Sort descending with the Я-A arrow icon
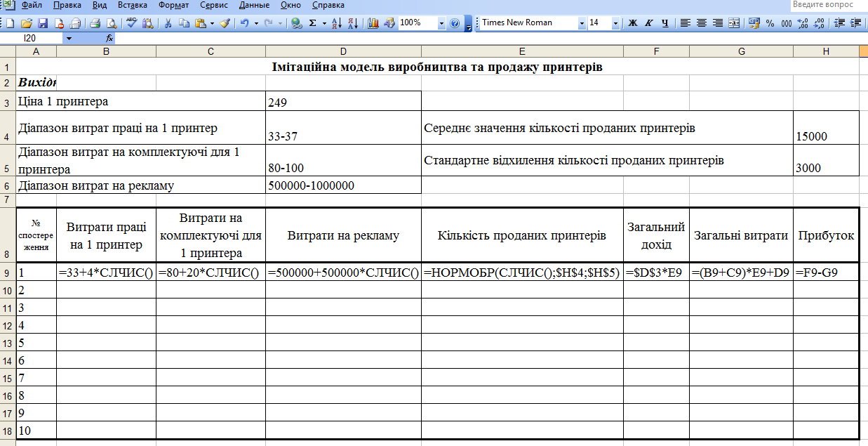 point(352,22)
